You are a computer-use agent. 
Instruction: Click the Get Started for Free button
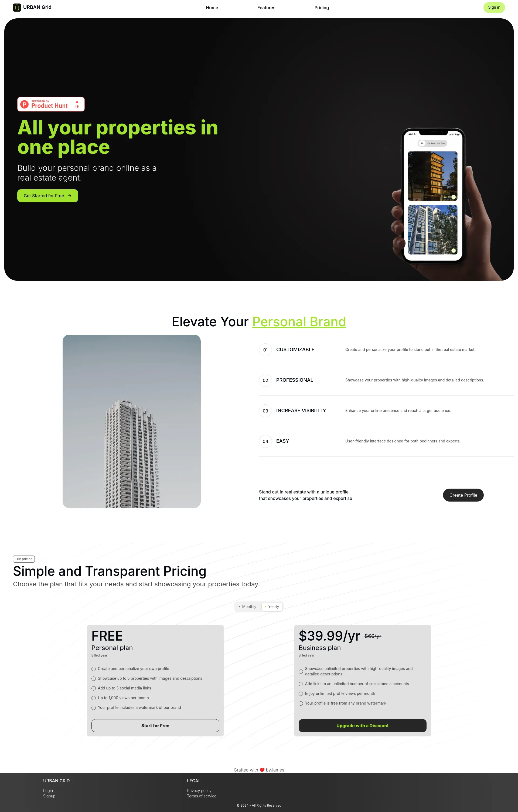pos(48,195)
